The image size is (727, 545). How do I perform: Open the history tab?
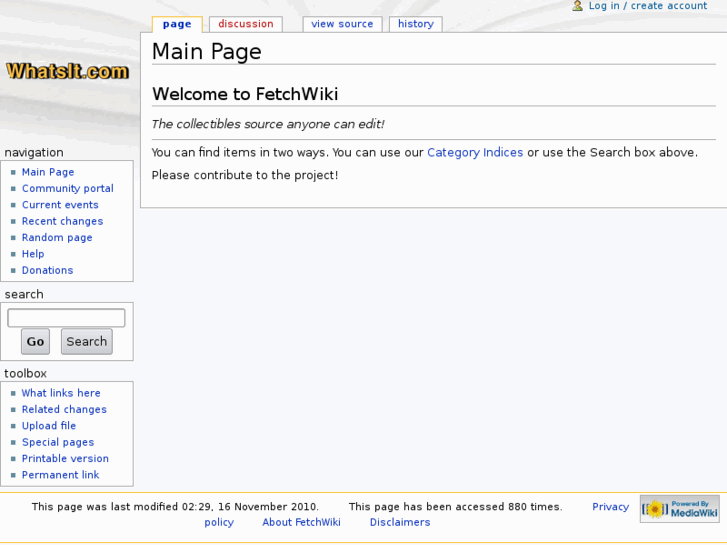click(x=416, y=24)
